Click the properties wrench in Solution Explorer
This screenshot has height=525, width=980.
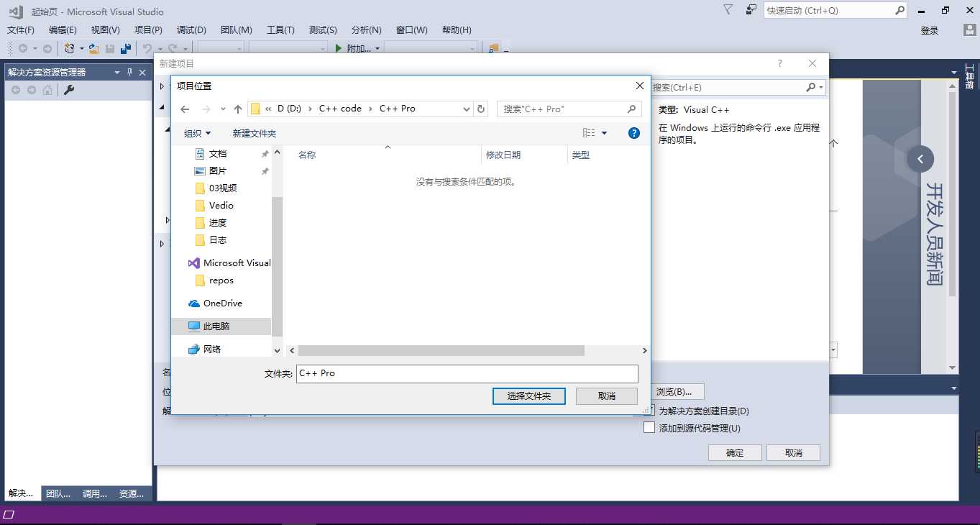point(70,90)
